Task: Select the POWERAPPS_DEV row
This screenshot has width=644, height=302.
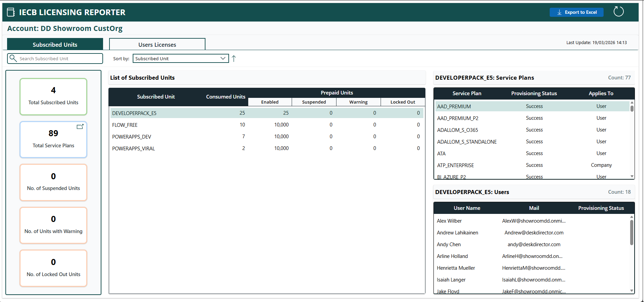Action: [x=266, y=137]
